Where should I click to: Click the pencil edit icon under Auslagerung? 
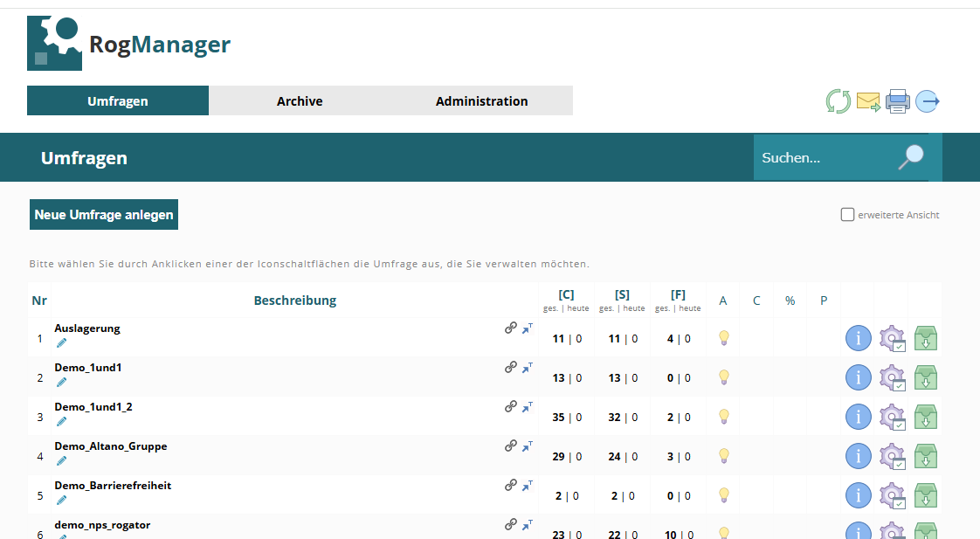61,342
